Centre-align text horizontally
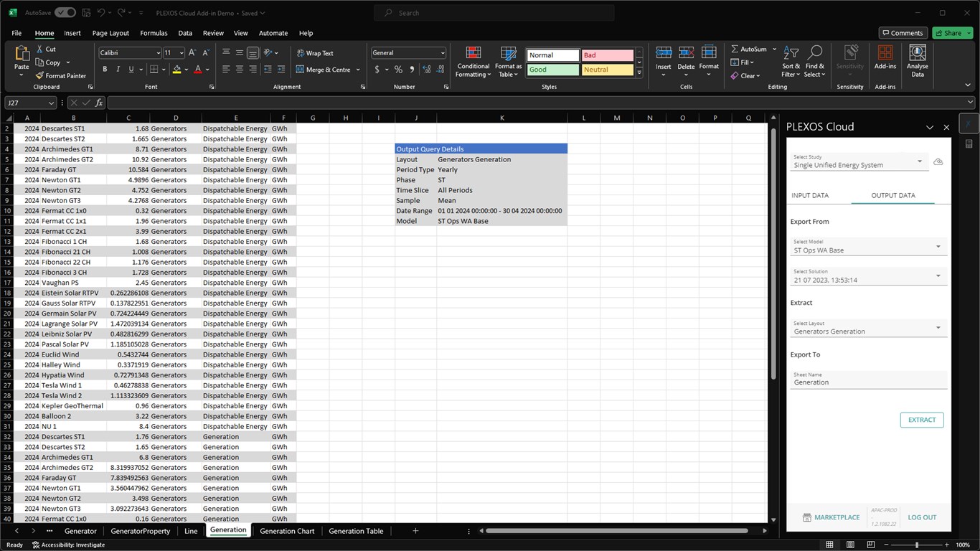Screen dimensions: 980x551 240,70
